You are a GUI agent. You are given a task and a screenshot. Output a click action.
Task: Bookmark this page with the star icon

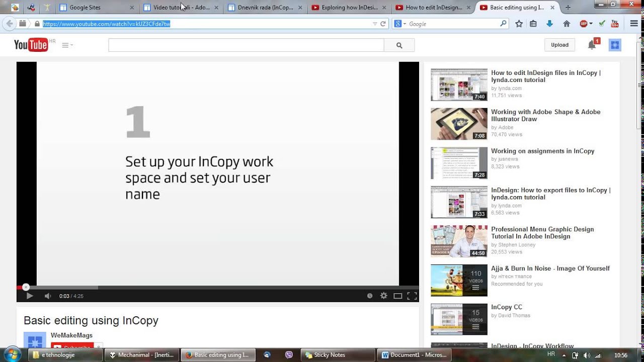tap(519, 24)
